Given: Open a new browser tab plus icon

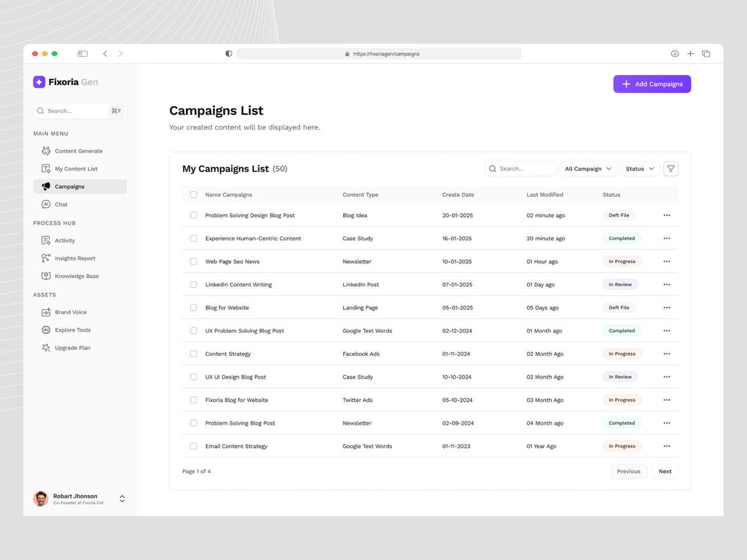Looking at the screenshot, I should point(690,54).
